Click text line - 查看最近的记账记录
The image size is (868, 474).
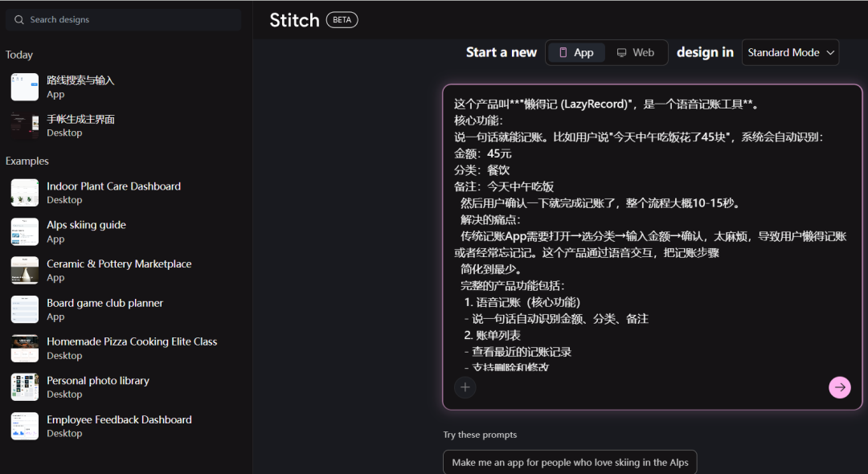click(518, 352)
